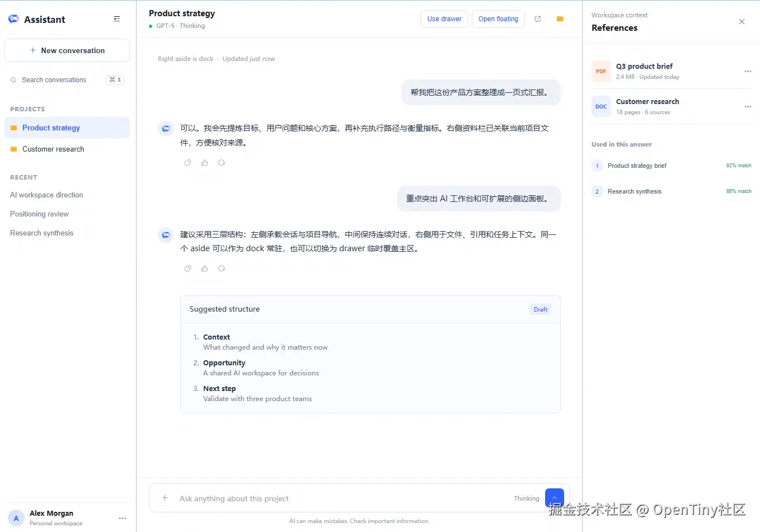Toggle the Thinking mode in composer
This screenshot has height=532, width=760.
(527, 498)
